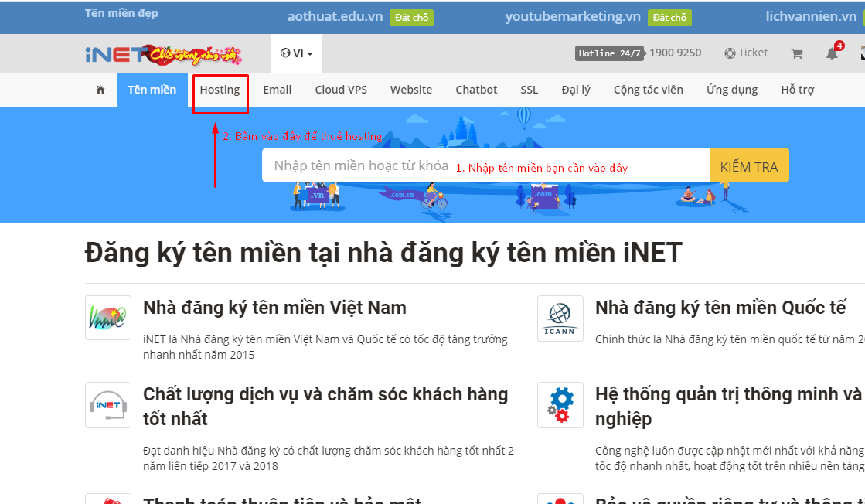This screenshot has height=504, width=865.
Task: Open notifications bell with 4 badge
Action: [832, 53]
